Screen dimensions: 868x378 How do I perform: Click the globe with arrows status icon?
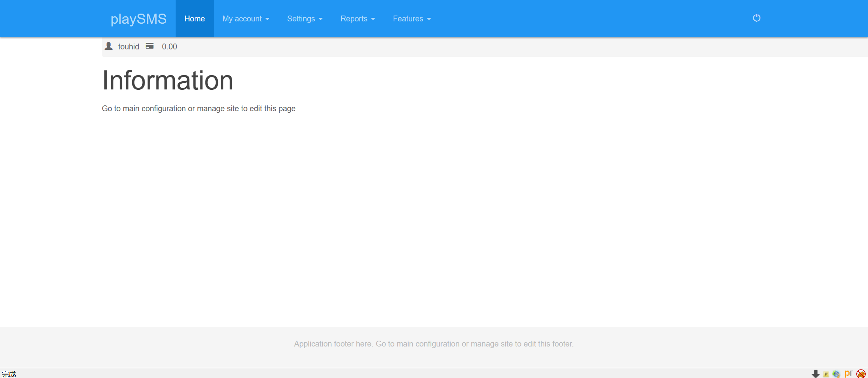pyautogui.click(x=836, y=374)
